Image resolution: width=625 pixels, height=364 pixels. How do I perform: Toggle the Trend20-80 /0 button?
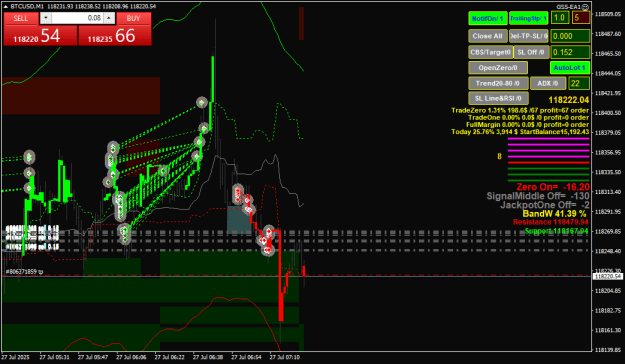498,83
